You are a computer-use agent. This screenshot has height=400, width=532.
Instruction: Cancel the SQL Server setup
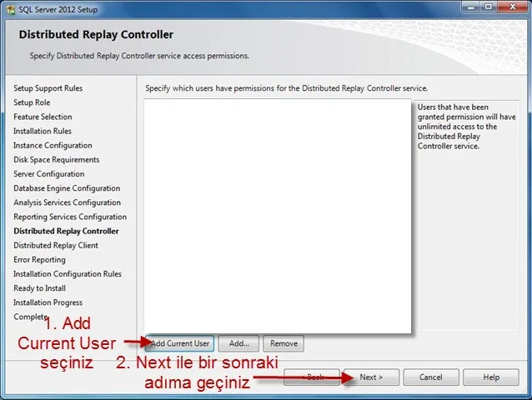click(431, 377)
